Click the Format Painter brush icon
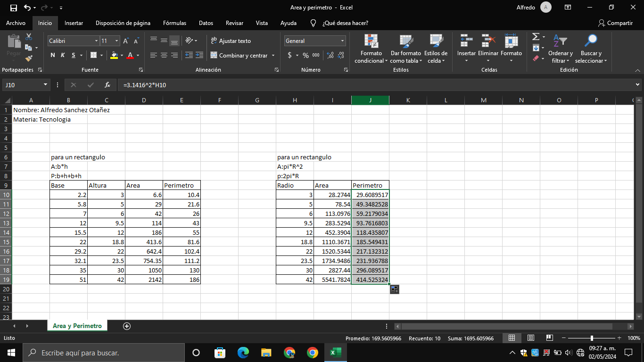Image resolution: width=644 pixels, height=362 pixels. pyautogui.click(x=29, y=58)
